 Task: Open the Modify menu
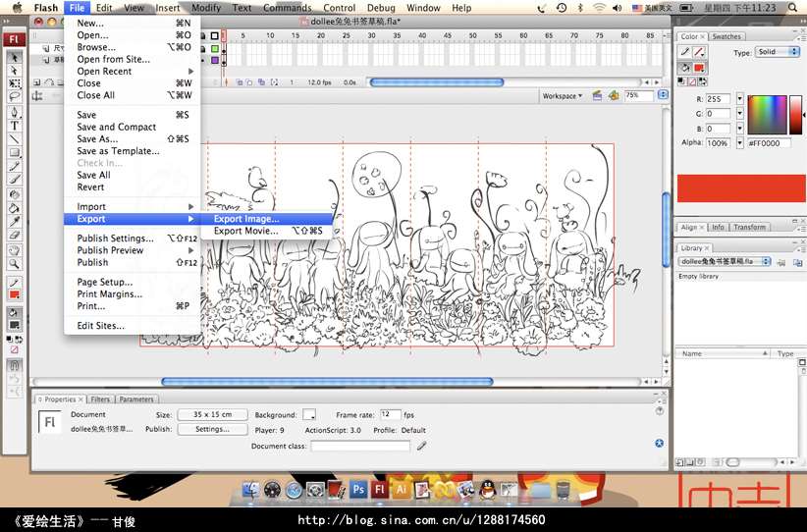[x=206, y=8]
